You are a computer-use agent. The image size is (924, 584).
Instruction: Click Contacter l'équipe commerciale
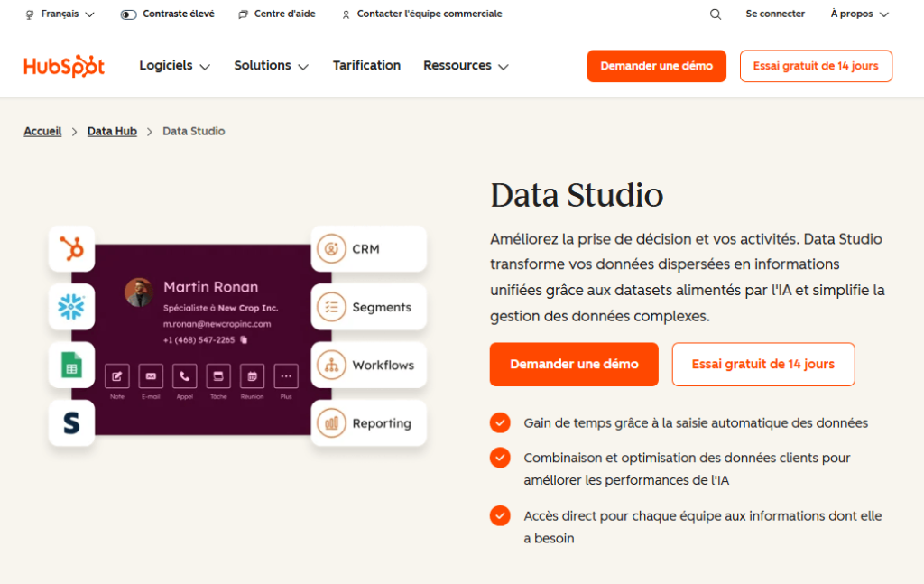coord(430,14)
